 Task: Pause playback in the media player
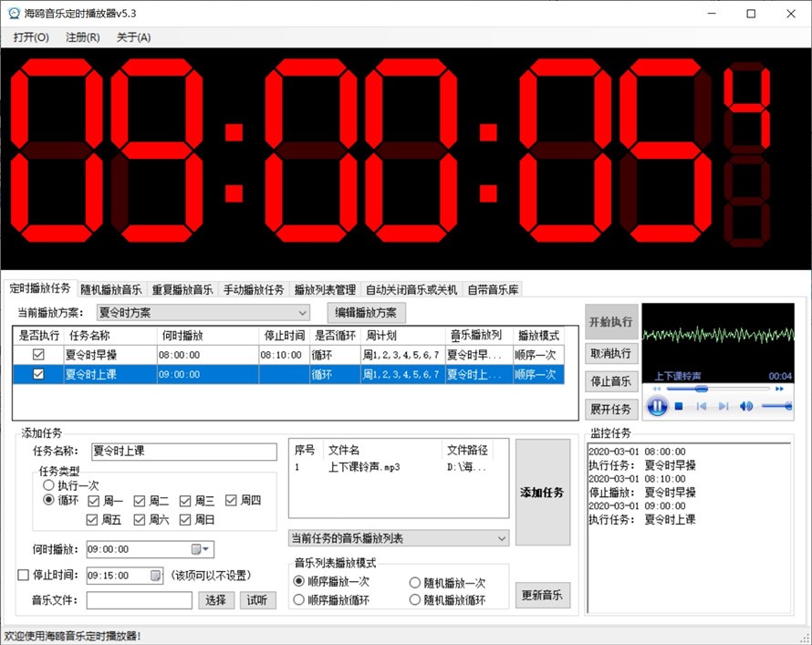[x=657, y=406]
